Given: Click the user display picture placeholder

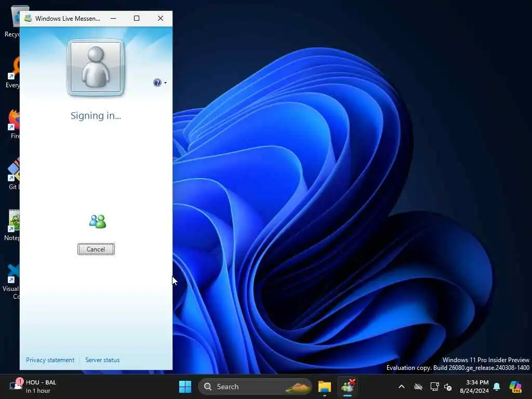Looking at the screenshot, I should pyautogui.click(x=96, y=68).
